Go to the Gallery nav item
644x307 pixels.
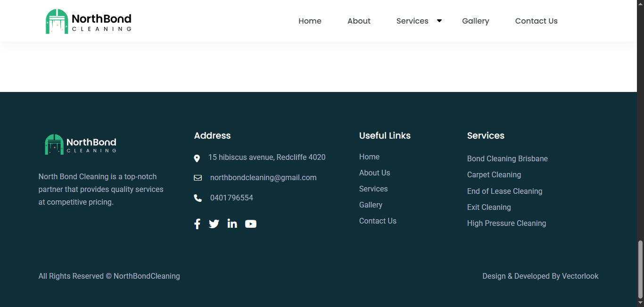pos(475,21)
